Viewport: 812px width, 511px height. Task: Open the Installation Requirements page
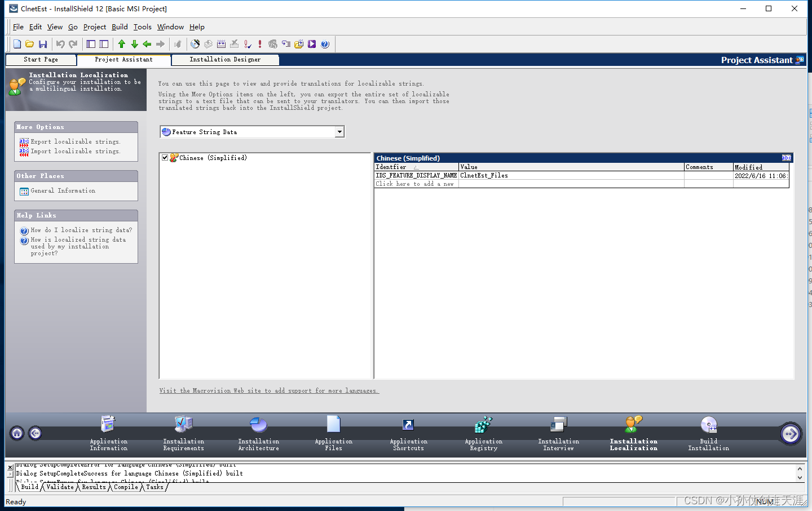pos(183,433)
